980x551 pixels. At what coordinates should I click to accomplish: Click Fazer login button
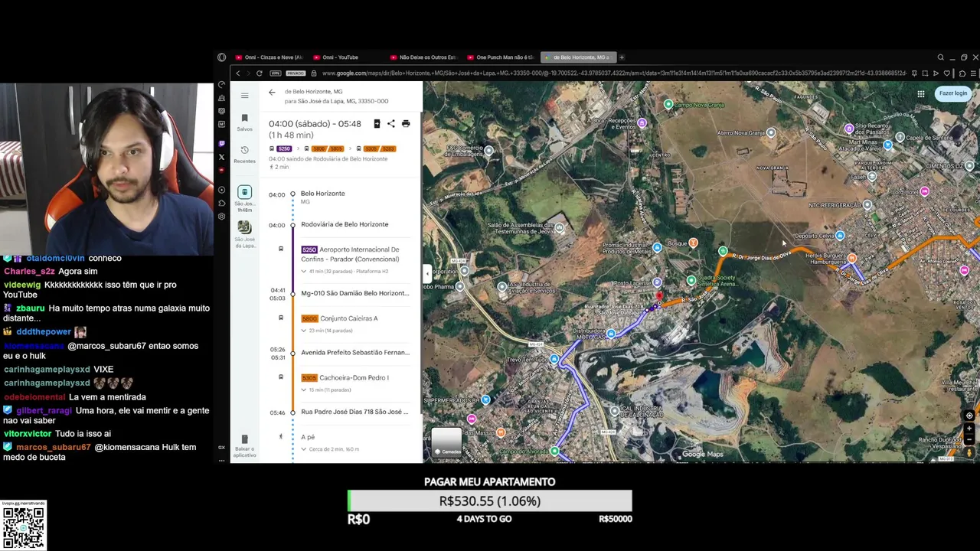[953, 93]
